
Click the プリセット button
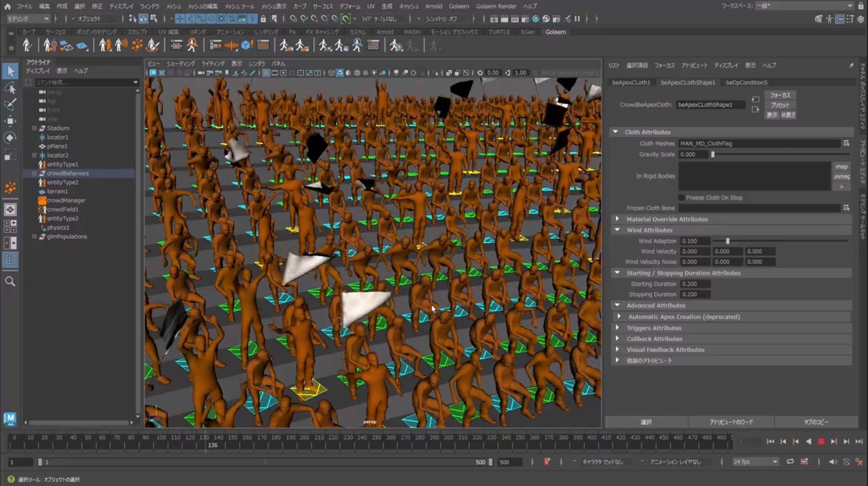click(780, 105)
